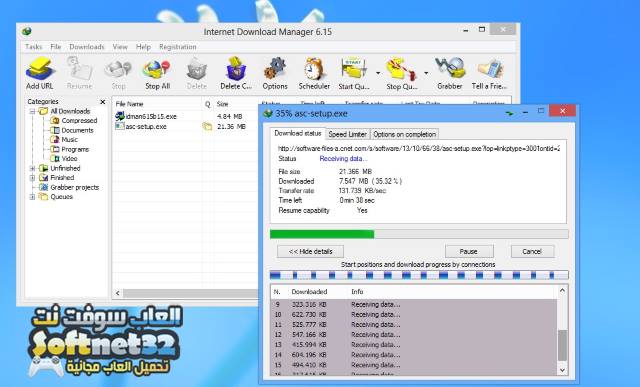Screen dimensions: 640x387
Task: Click the connections list scrollbar thumb
Action: (562, 345)
